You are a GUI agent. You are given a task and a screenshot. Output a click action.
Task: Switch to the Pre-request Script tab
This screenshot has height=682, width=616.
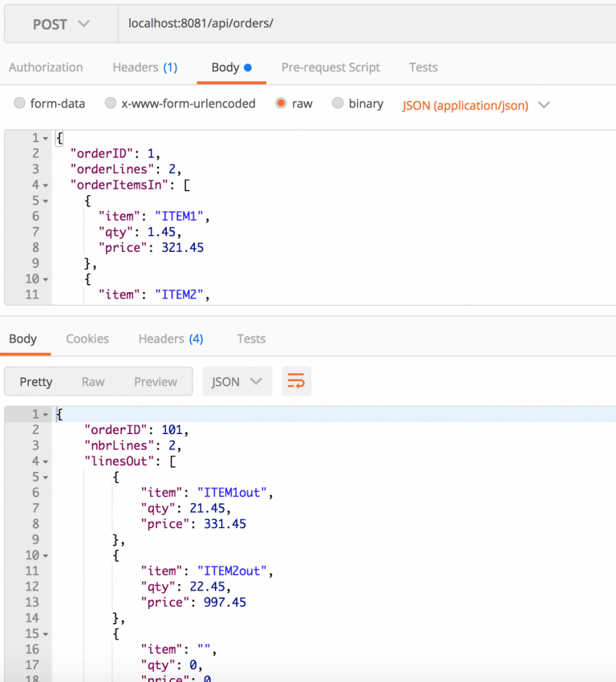coord(330,67)
